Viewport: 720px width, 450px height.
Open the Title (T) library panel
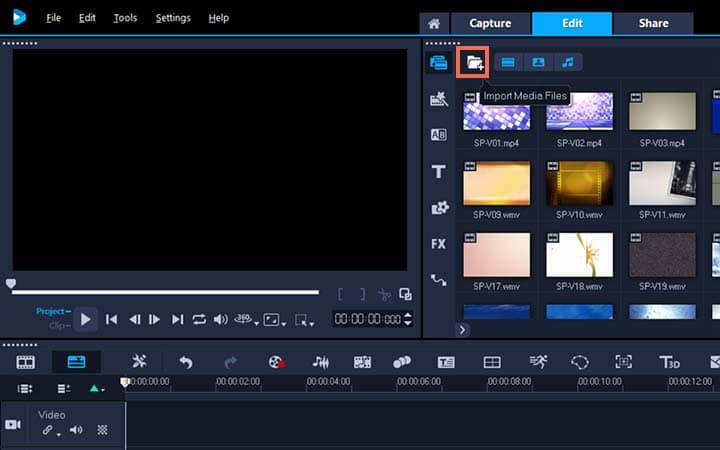[438, 172]
